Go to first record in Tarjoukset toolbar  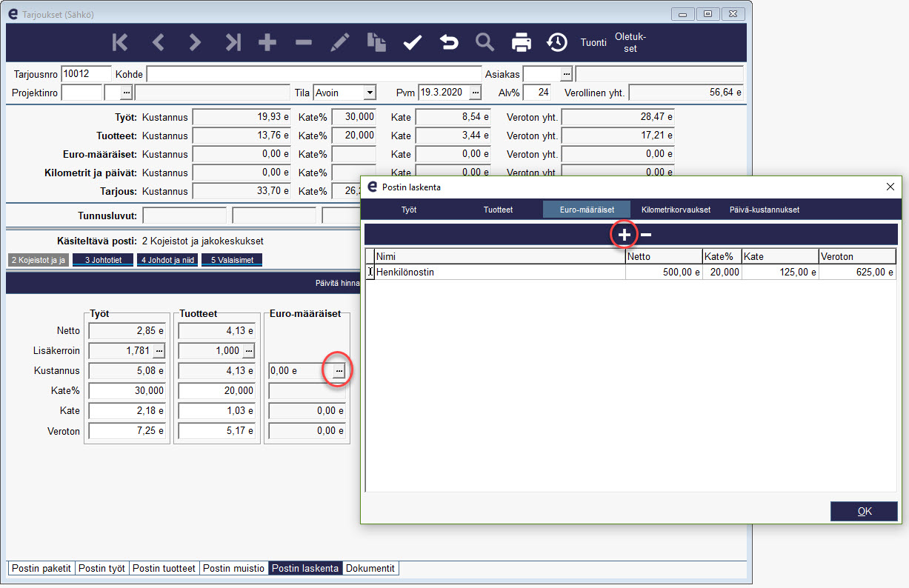tap(120, 43)
